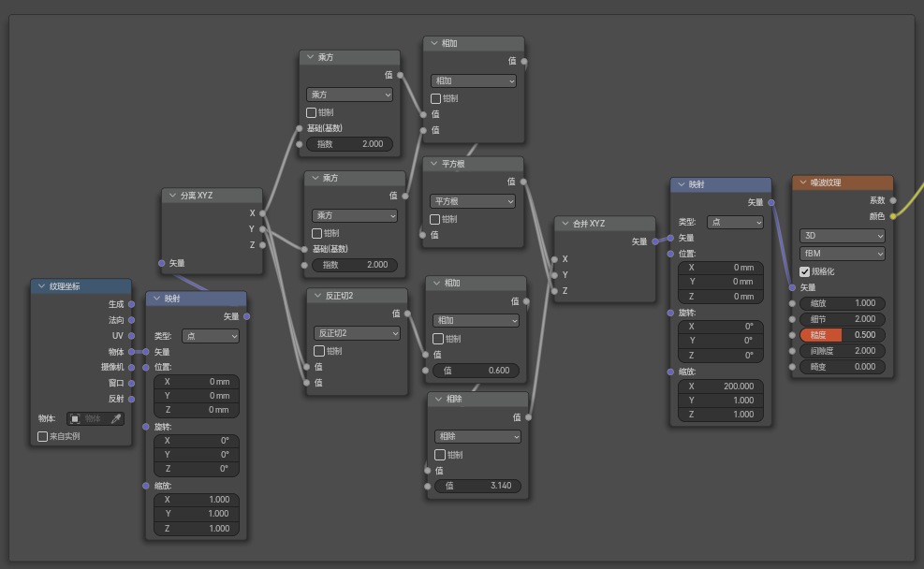Click the Z output socket of 分离 XYZ

click(x=263, y=245)
